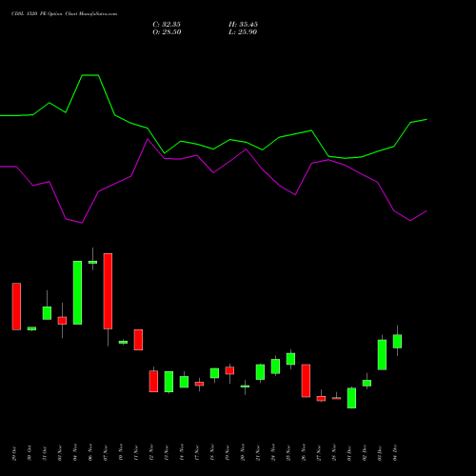Click the red candle for 26 Nov
This screenshot has height=476, width=476.
306,381
